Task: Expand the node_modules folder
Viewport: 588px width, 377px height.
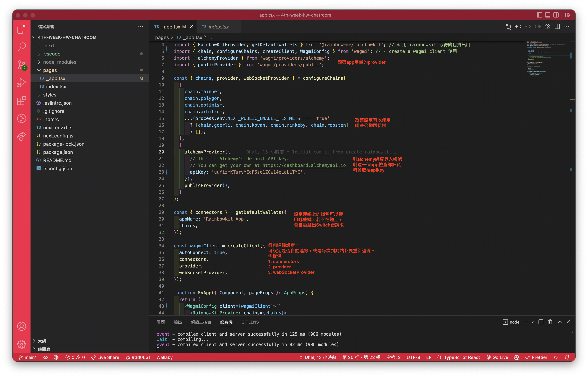Action: click(x=59, y=62)
